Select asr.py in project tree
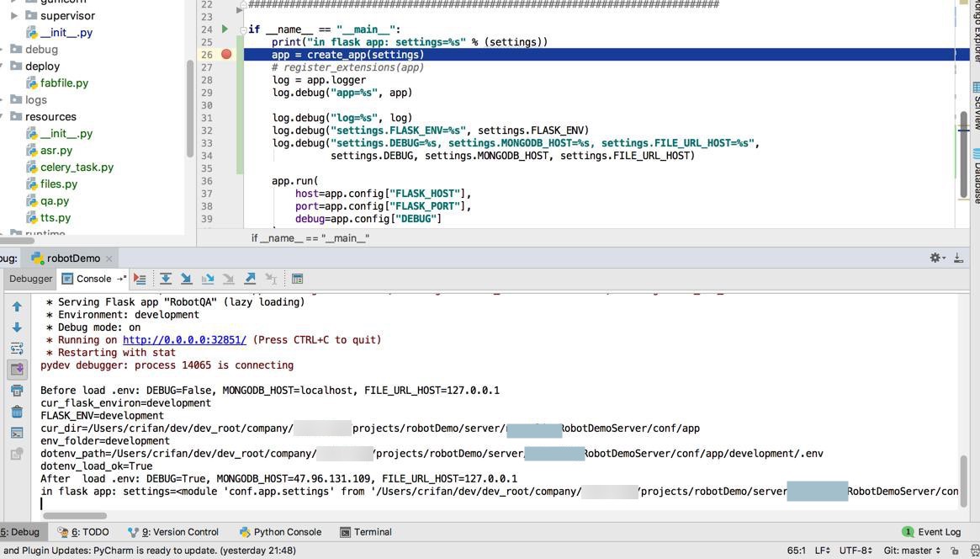 tap(49, 150)
